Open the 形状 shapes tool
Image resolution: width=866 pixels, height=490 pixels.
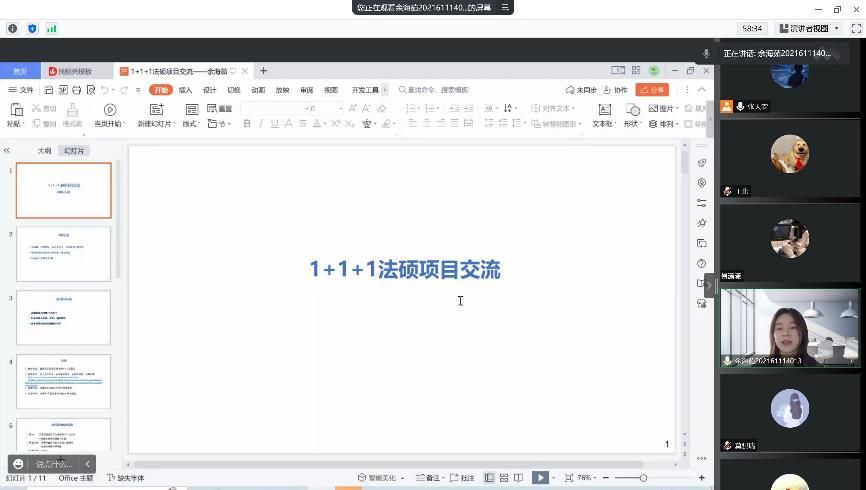pos(632,109)
